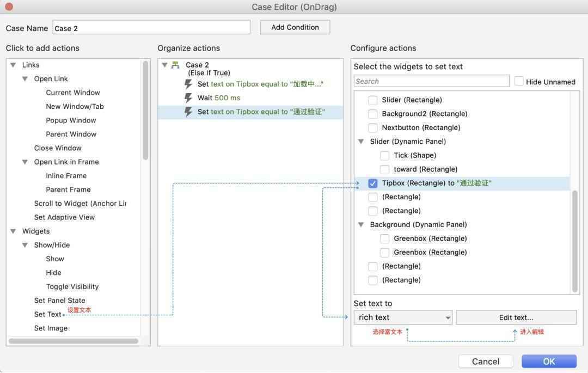Check the Nextbutton (Rectangle) checkbox
This screenshot has width=588, height=373.
pos(372,128)
